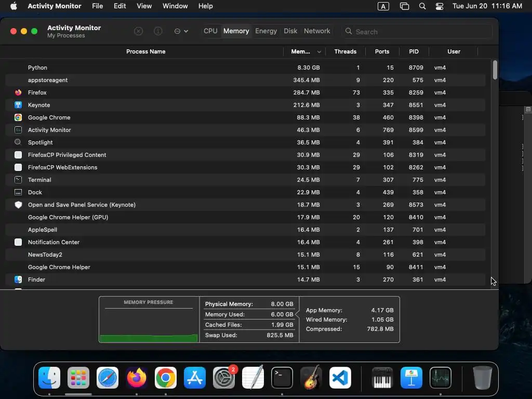Open Trash from the Dock
The width and height of the screenshot is (532, 399).
(483, 378)
